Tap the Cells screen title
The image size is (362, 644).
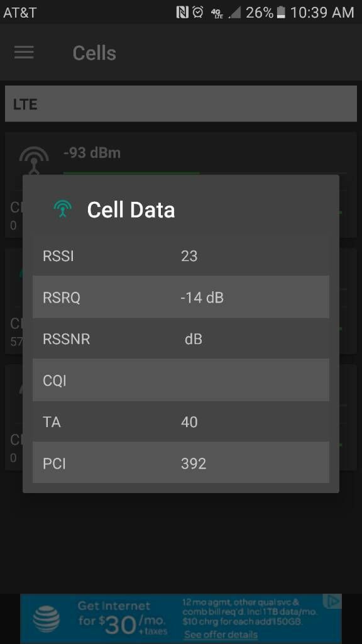(94, 53)
